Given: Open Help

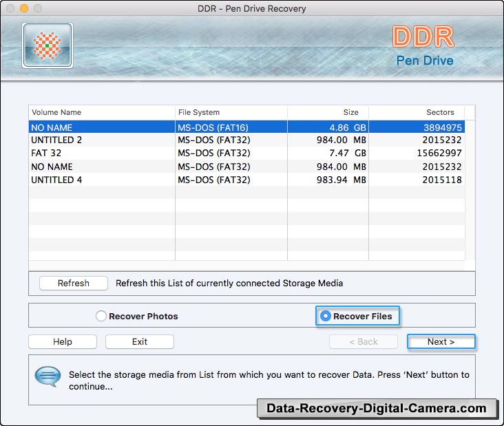Looking at the screenshot, I should [x=63, y=341].
